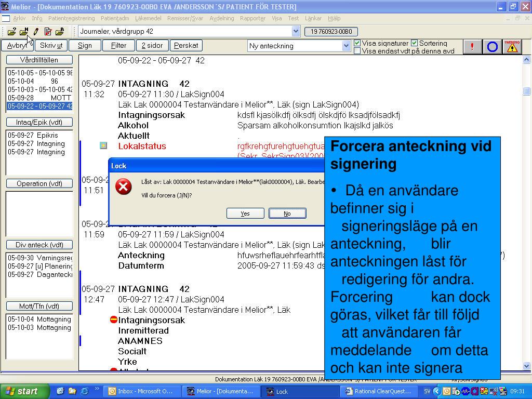This screenshot has width=532, height=399.
Task: Click the red exclamation mark icon
Action: (472, 46)
